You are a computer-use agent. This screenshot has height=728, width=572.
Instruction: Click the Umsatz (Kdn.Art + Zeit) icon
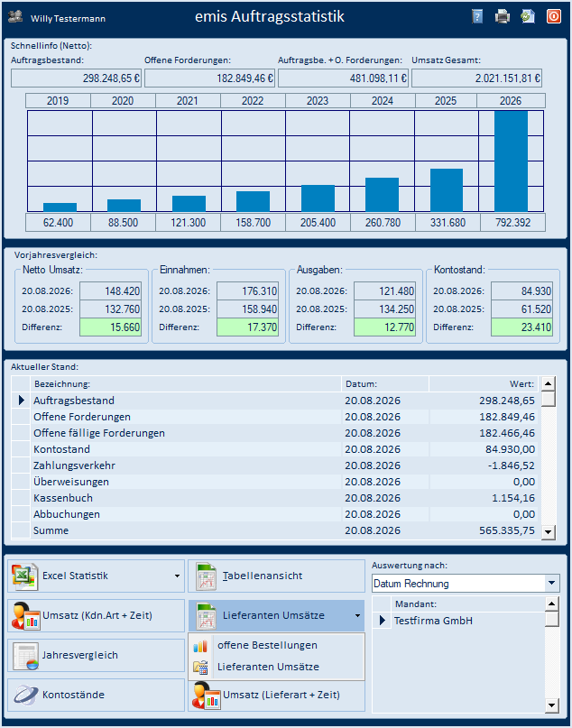coord(26,616)
